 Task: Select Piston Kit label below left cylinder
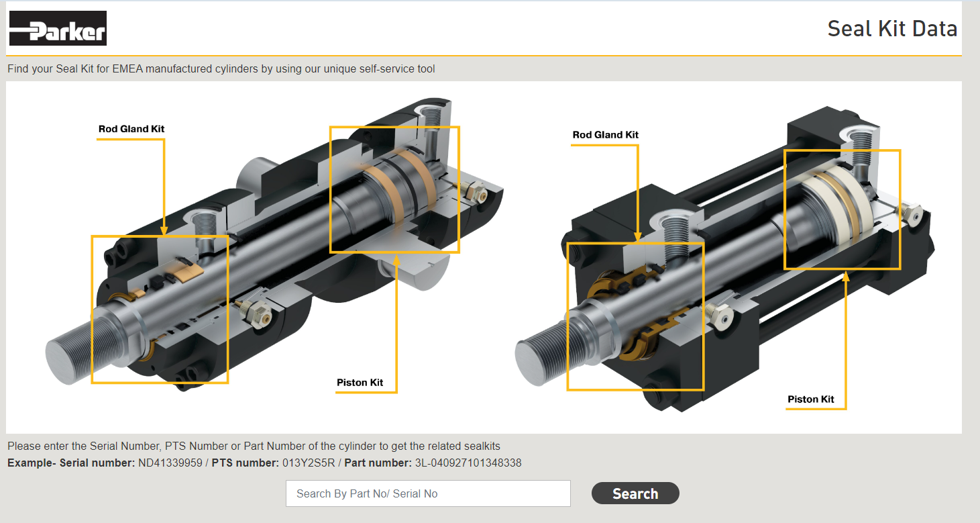[360, 383]
